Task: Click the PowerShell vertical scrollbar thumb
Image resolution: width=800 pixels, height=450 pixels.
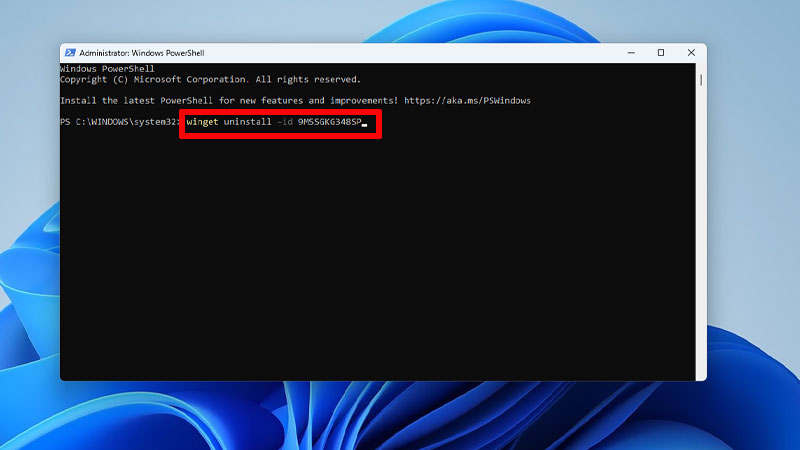Action: click(701, 80)
